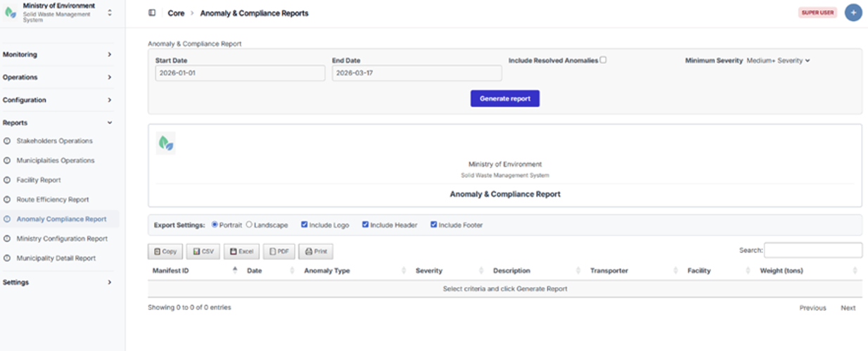Collapse the Reports menu
The image size is (868, 351).
click(x=57, y=122)
